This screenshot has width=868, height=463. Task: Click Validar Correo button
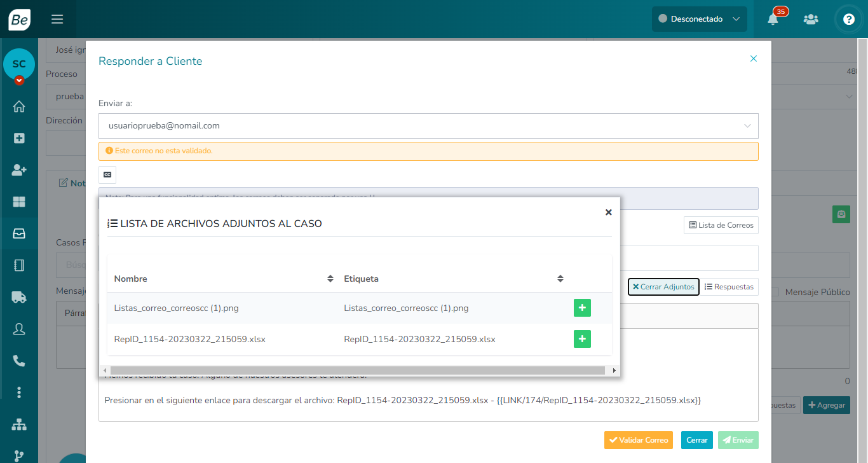pos(639,440)
